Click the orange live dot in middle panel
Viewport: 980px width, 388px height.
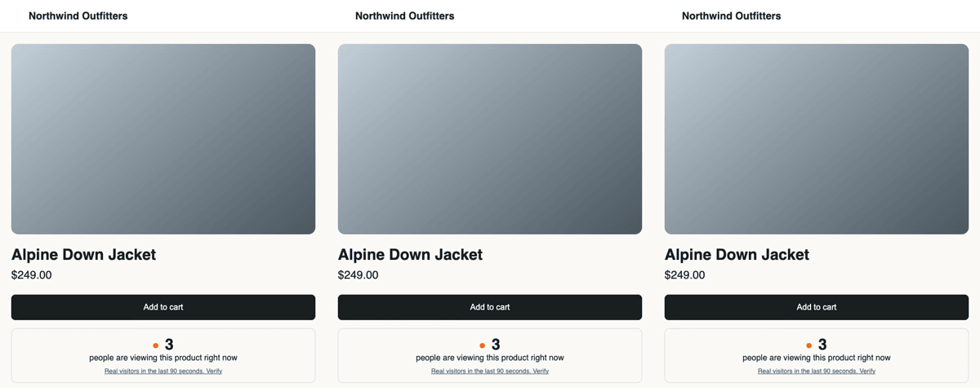pos(483,346)
